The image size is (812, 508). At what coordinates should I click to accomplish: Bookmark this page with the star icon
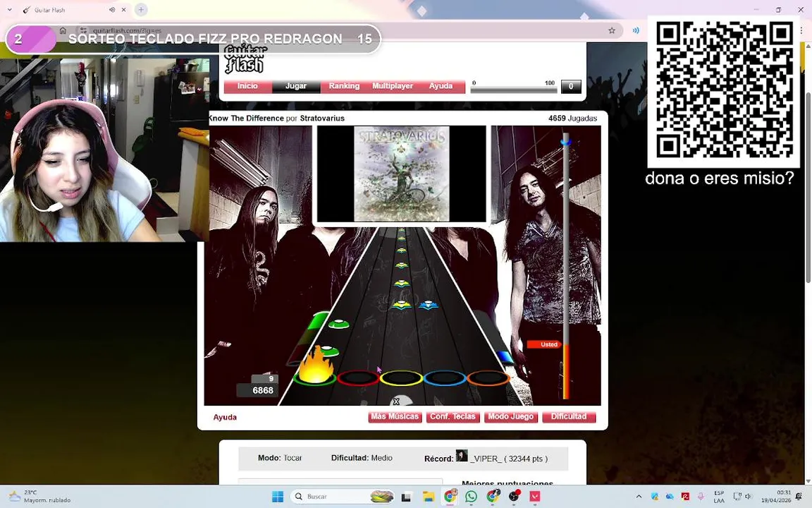(612, 30)
